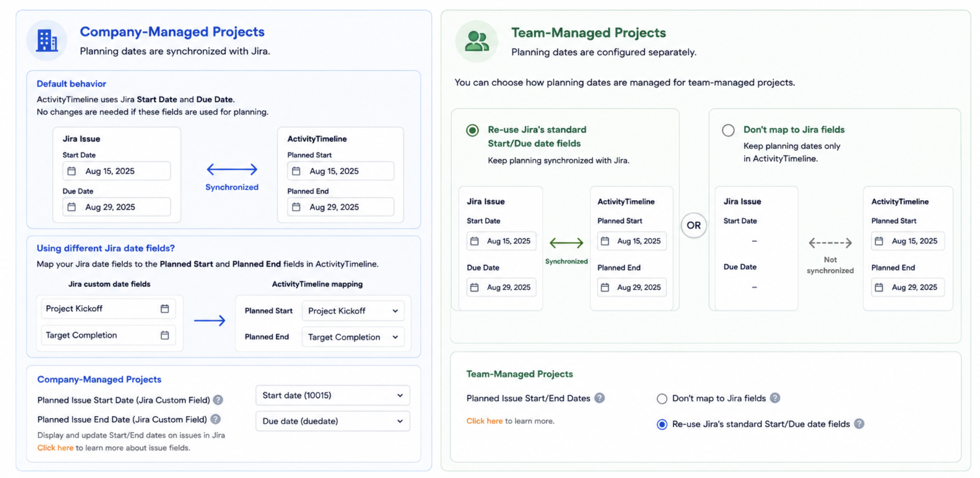Open calendar icon in Default behavior Jira Start Date
This screenshot has height=478, width=980.
72,171
